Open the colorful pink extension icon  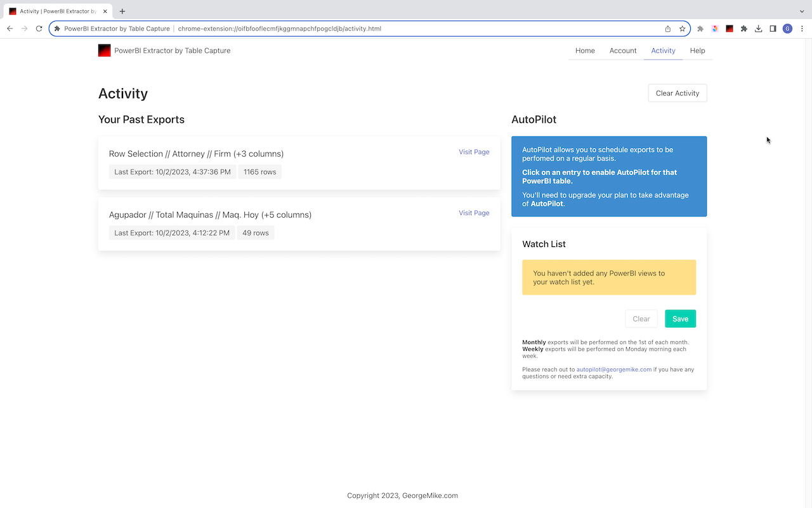click(715, 29)
